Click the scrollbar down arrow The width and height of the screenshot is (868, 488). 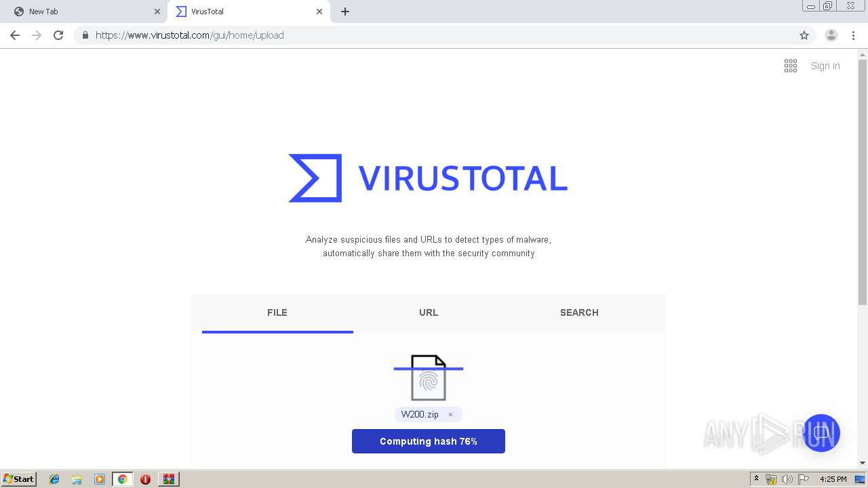pyautogui.click(x=863, y=463)
